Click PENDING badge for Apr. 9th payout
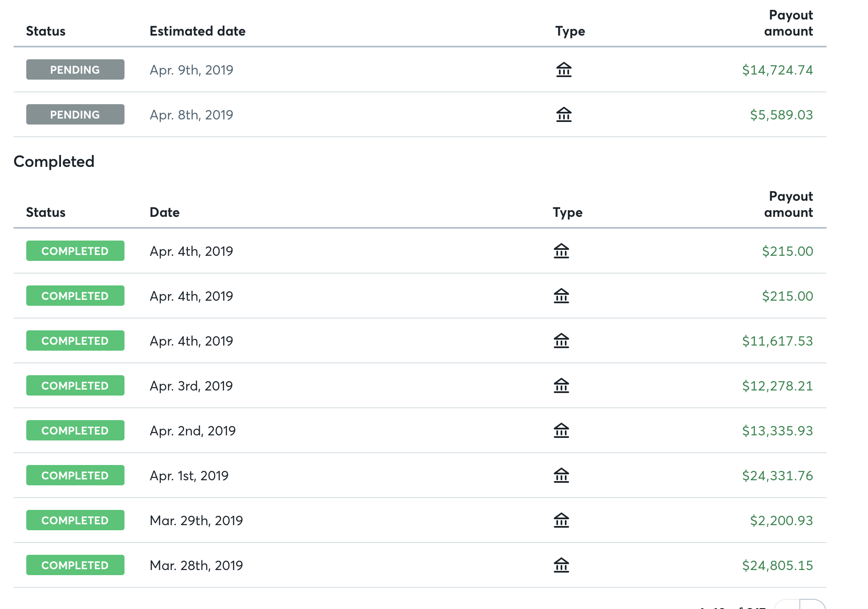Viewport: 868px width, 609px height. click(x=75, y=69)
